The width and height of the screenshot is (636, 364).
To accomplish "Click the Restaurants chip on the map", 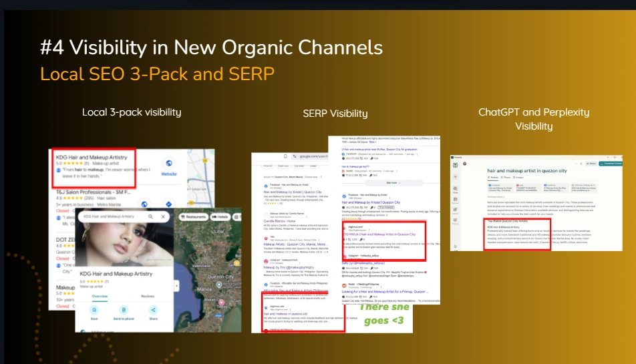I will pyautogui.click(x=194, y=217).
